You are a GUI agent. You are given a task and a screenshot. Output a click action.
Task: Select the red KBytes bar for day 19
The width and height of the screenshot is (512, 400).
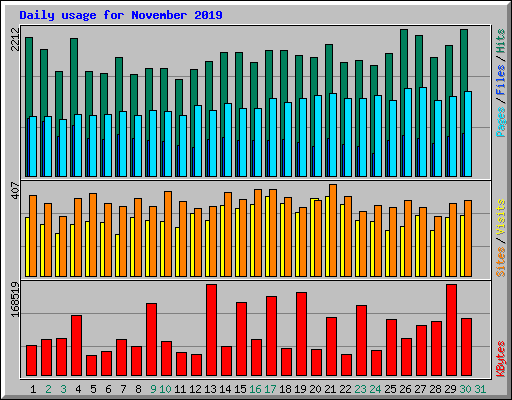pos(301,334)
